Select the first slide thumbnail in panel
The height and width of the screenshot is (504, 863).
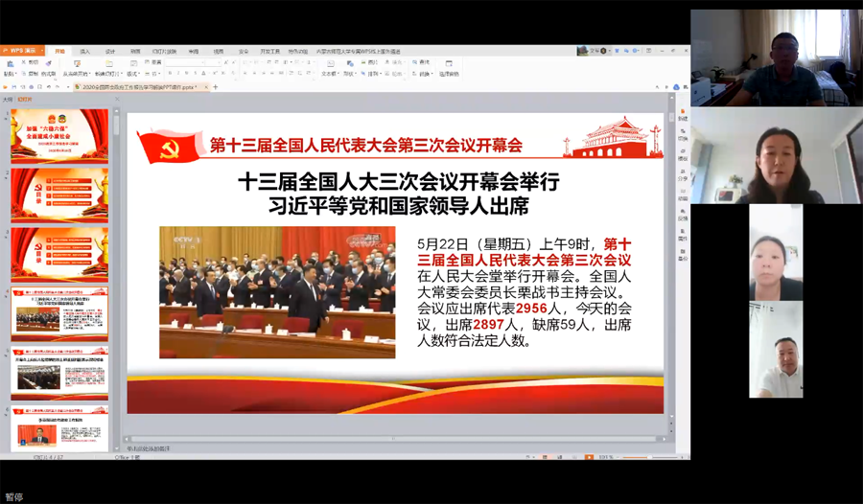59,135
